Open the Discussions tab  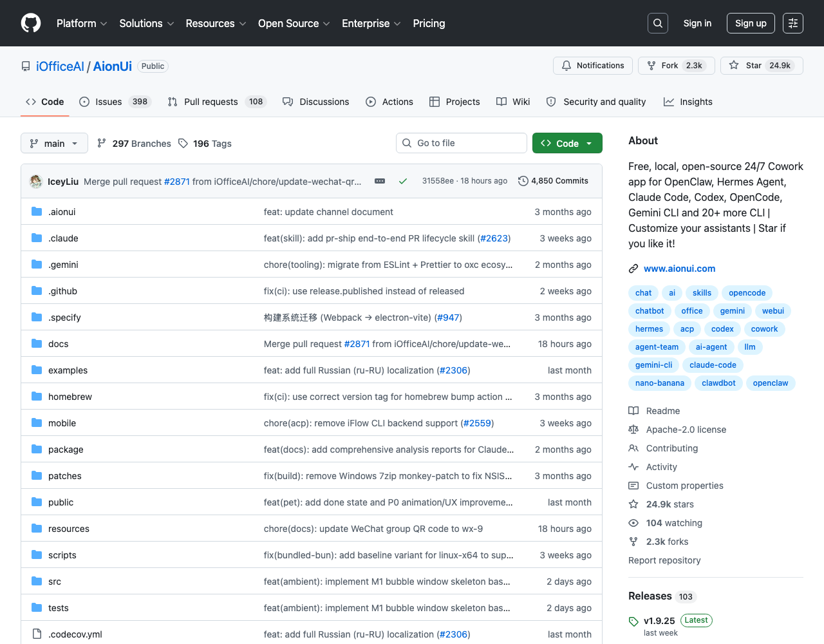pos(315,102)
